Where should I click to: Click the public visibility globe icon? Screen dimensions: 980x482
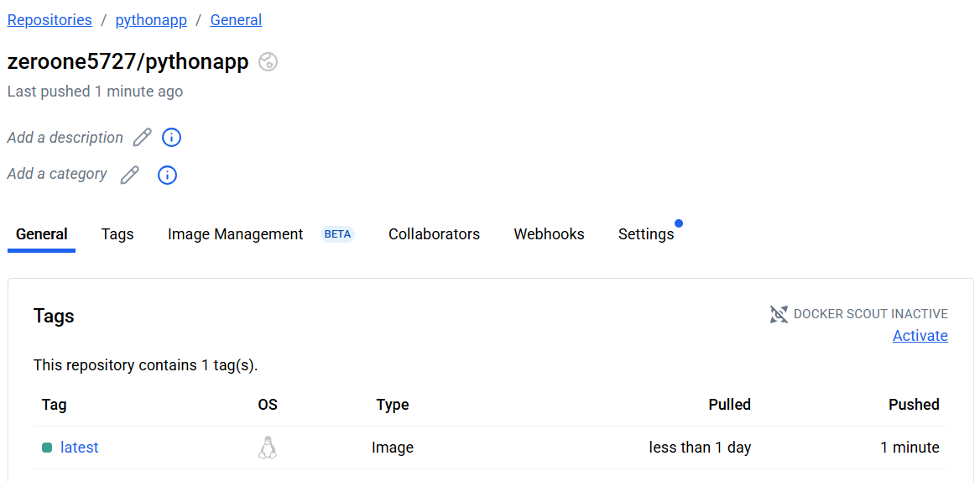pos(268,62)
